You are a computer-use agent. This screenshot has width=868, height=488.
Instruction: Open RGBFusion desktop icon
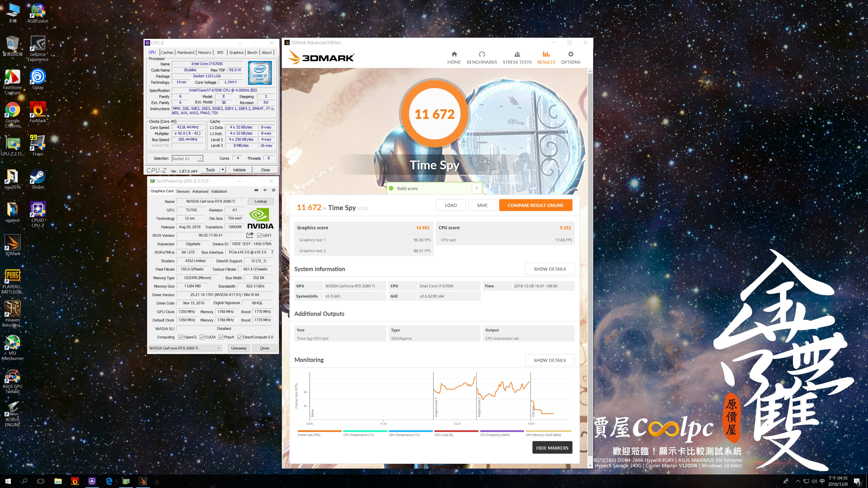(38, 13)
